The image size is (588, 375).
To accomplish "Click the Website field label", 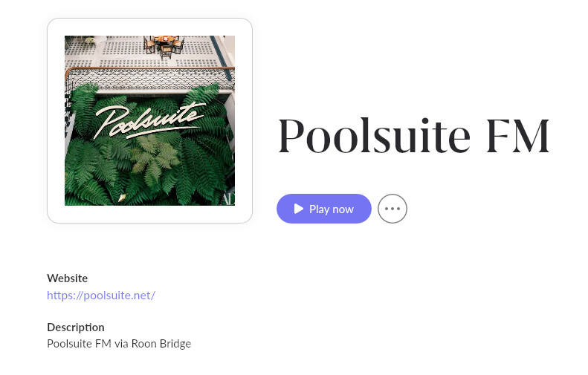I will pos(67,278).
